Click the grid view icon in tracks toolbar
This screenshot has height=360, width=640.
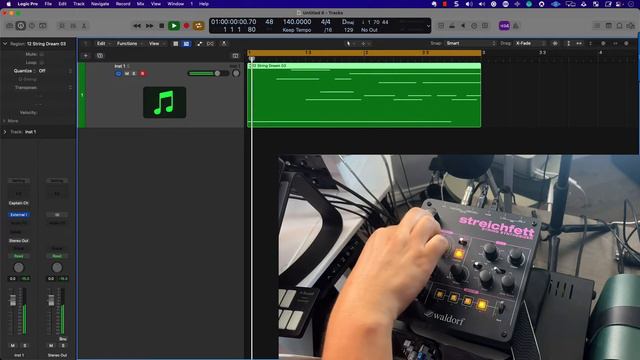[x=176, y=43]
